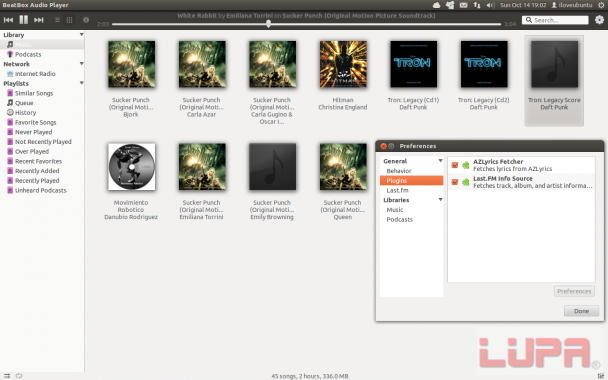The height and width of the screenshot is (380, 608).
Task: Open the system volume indicator
Action: click(x=491, y=5)
